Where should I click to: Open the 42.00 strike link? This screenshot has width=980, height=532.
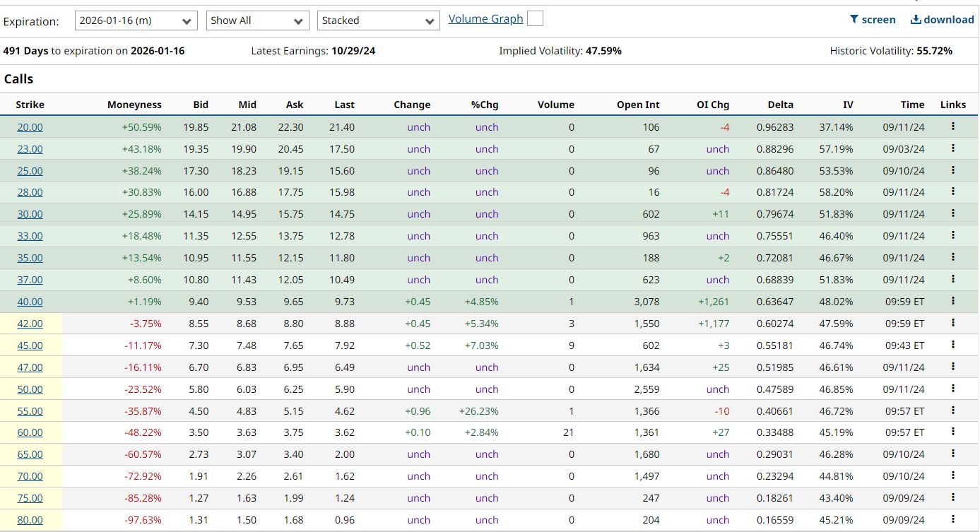30,324
